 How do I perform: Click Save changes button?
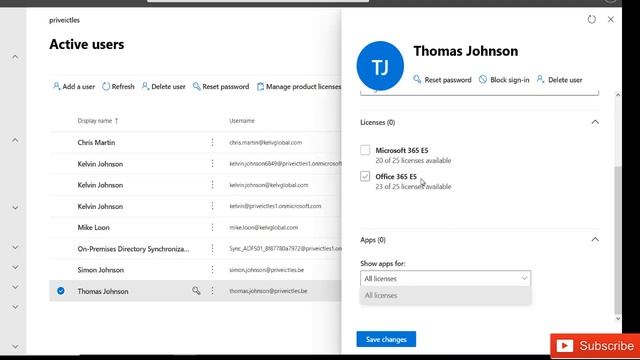coord(386,339)
